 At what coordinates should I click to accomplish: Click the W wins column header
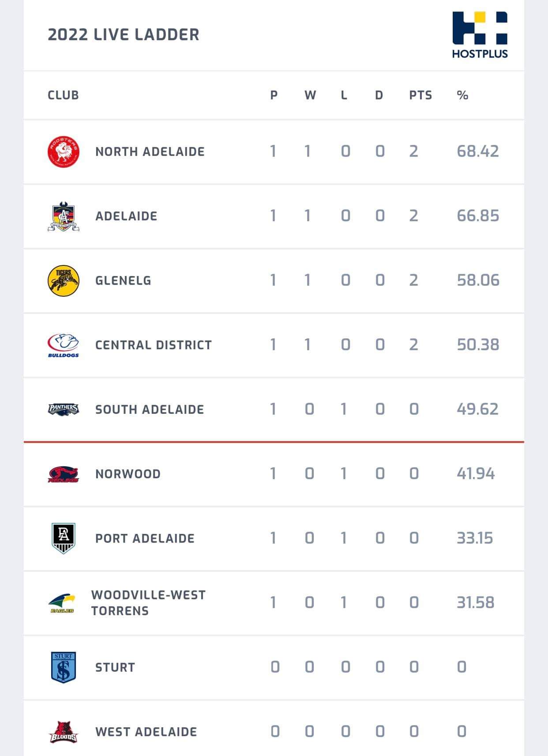(x=310, y=95)
